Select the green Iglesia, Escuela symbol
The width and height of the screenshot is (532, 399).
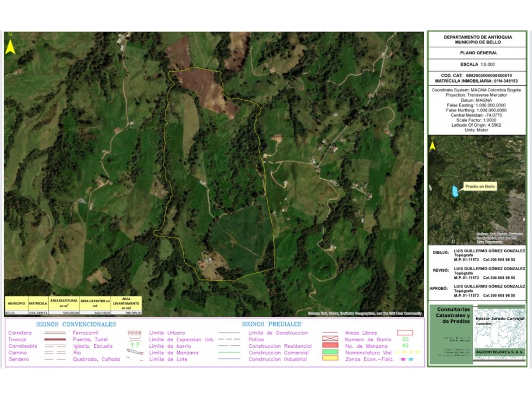[x=135, y=345]
